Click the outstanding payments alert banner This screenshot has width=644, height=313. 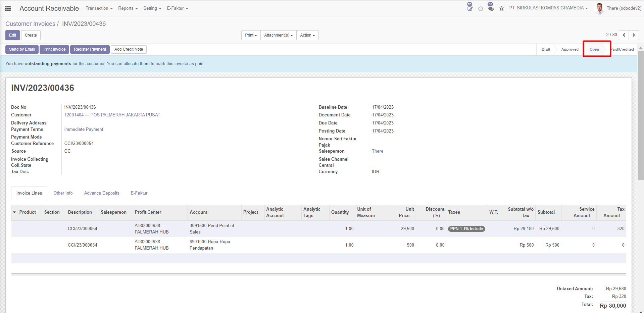pyautogui.click(x=318, y=64)
